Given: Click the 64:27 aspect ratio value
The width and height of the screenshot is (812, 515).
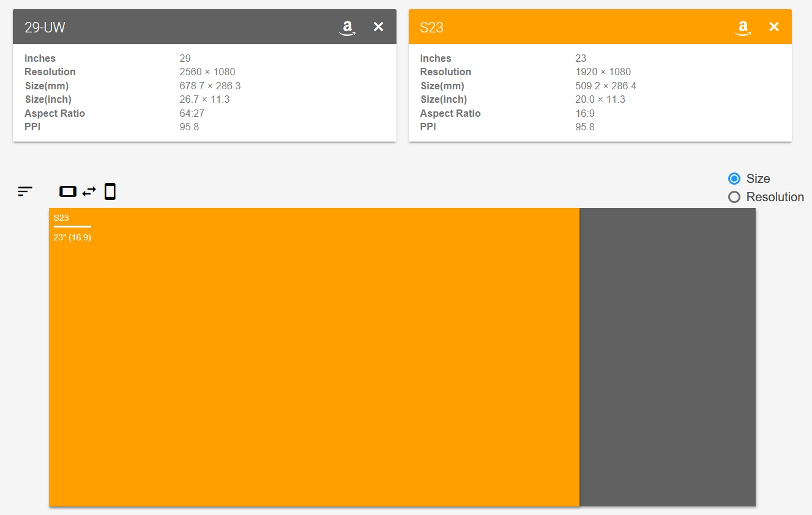Looking at the screenshot, I should [x=193, y=113].
